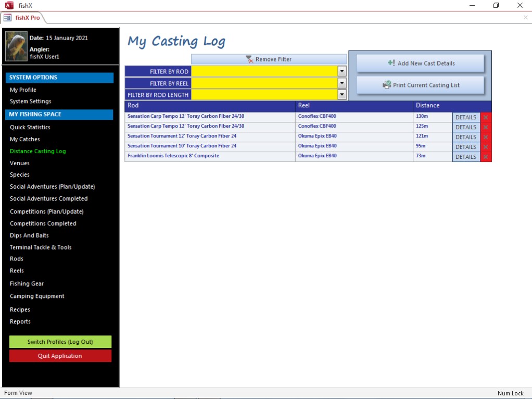Delete the Franklin Loomis 73m cast entry

pos(486,157)
